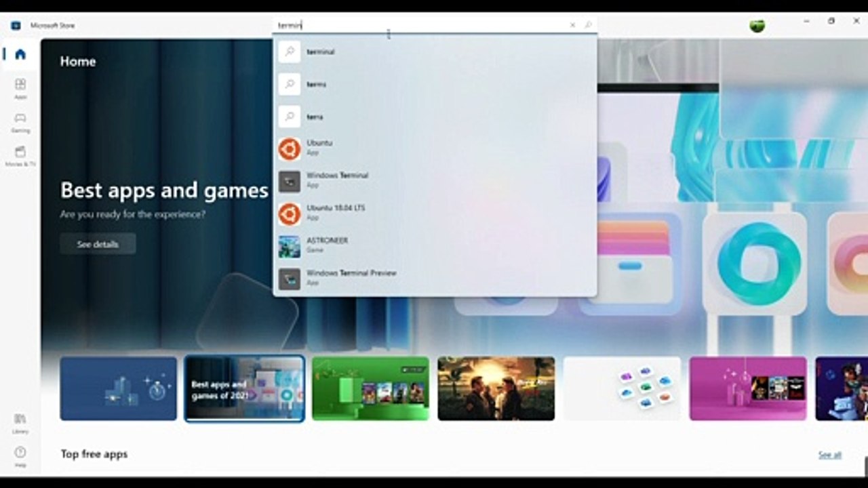Open Home in the sidebar
The width and height of the screenshot is (868, 488).
20,54
